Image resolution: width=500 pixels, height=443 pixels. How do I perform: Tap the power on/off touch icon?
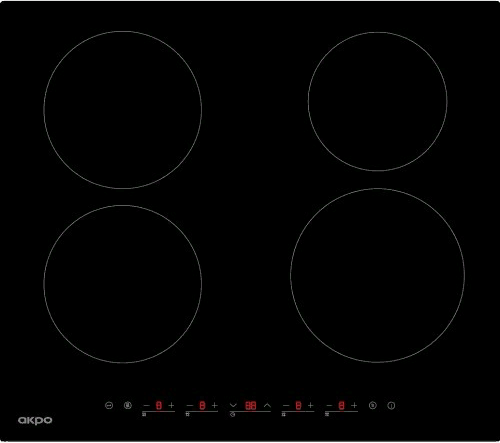tap(391, 405)
